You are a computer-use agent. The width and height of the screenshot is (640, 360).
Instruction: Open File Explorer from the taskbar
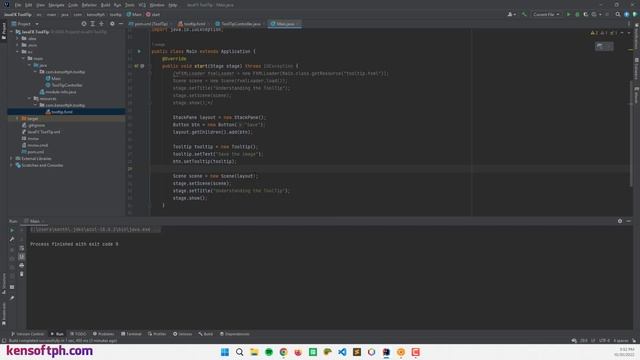(x=254, y=352)
